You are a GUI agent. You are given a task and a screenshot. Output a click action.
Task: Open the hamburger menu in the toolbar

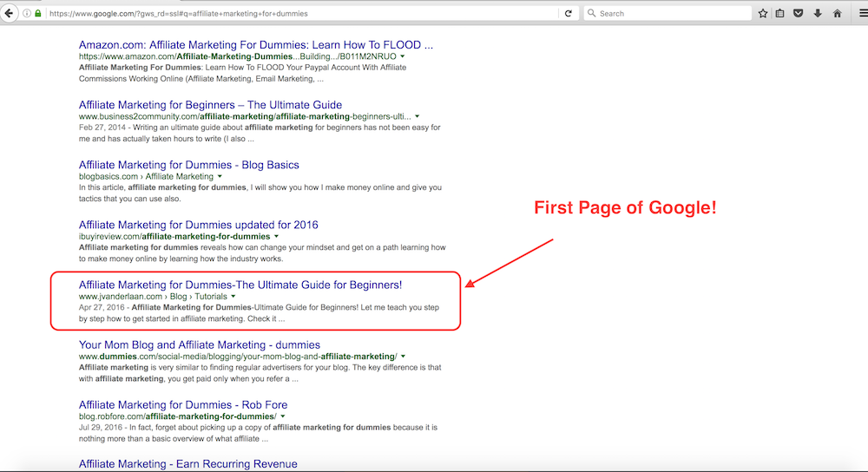pyautogui.click(x=862, y=14)
